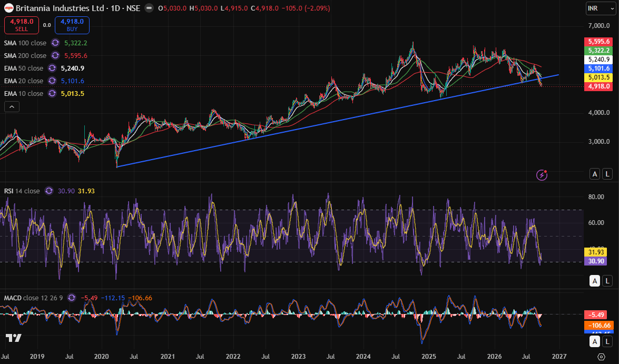This screenshot has width=619, height=364.
Task: Click the yellow 5,013.5 price axis label
Action: (x=599, y=77)
